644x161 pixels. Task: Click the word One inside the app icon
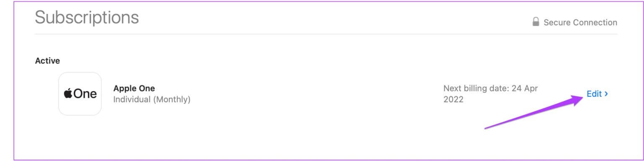pyautogui.click(x=85, y=94)
